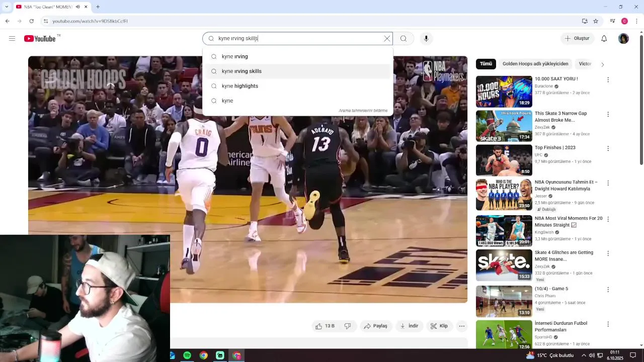Open options for 'Top Finishes | 2023'

tap(608, 148)
